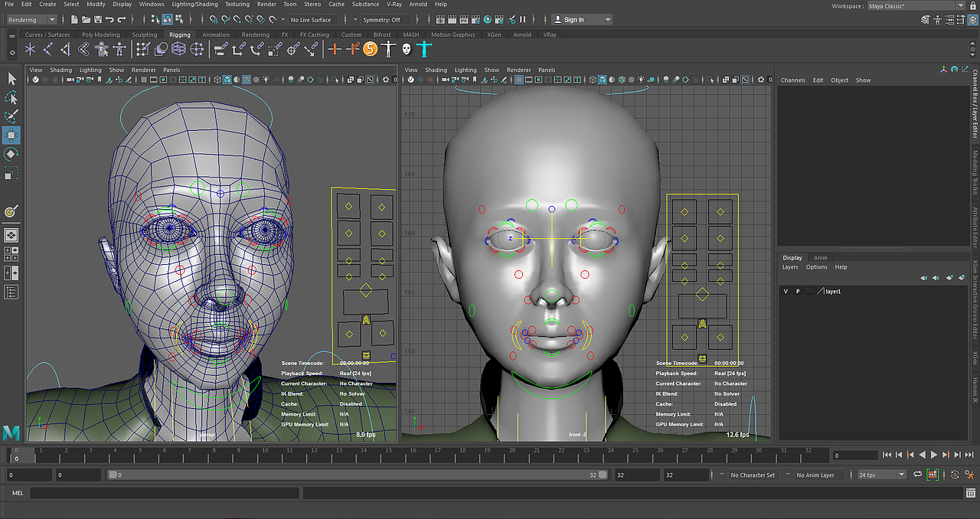Select the Move tool in the left toolbox

(x=11, y=135)
